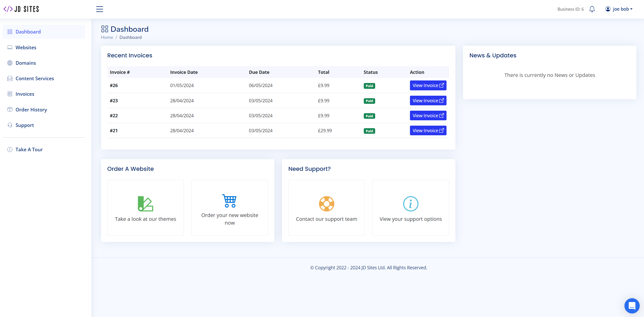Click the themes palette icon
The height and width of the screenshot is (317, 644).
(x=145, y=204)
